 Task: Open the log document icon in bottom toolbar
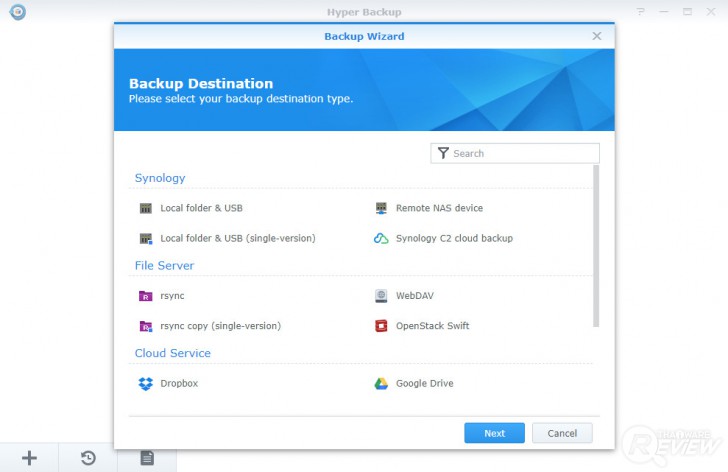click(x=147, y=458)
